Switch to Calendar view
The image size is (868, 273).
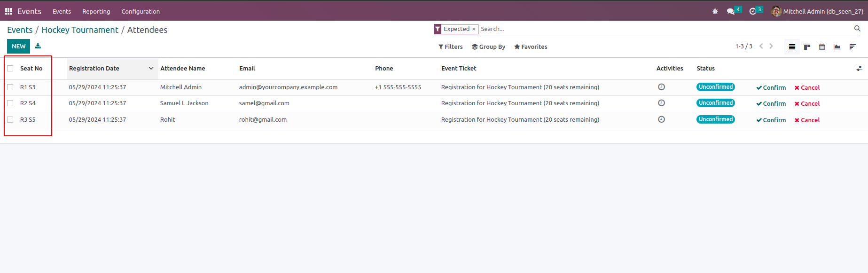[822, 47]
